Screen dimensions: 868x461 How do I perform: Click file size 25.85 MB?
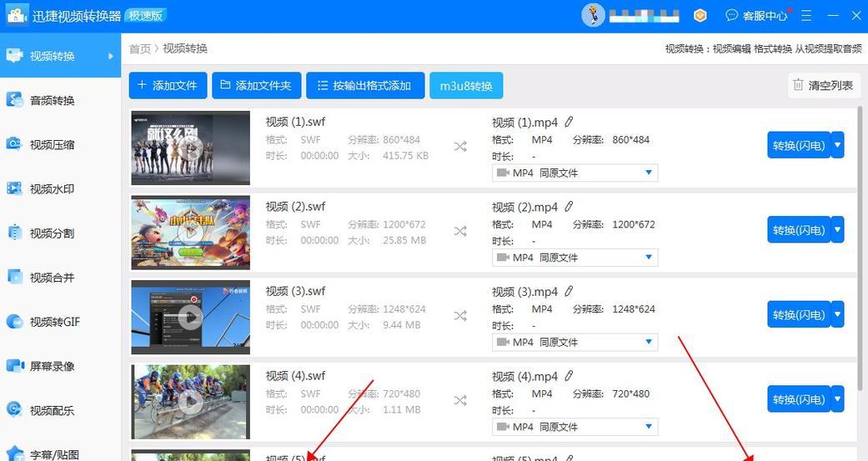click(x=404, y=240)
